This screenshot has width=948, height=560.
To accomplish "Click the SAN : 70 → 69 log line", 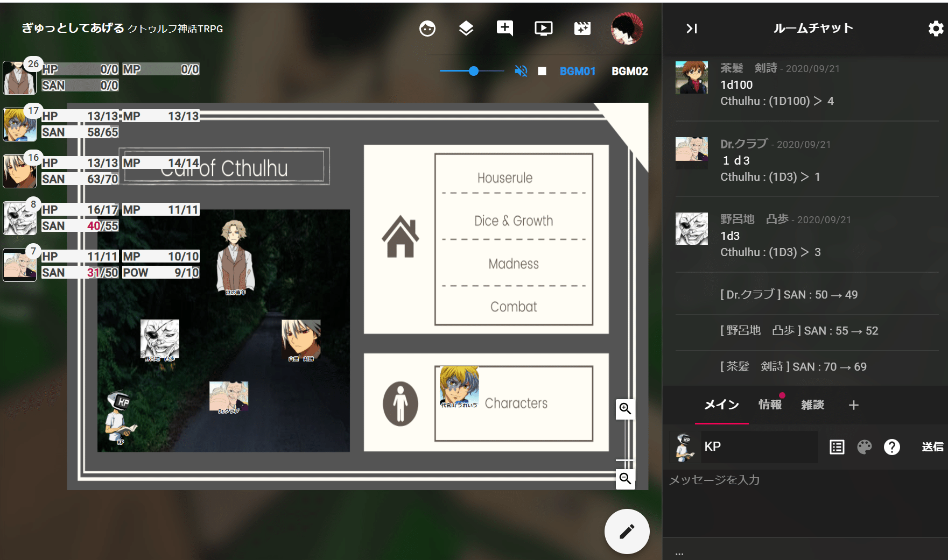I will click(x=793, y=367).
